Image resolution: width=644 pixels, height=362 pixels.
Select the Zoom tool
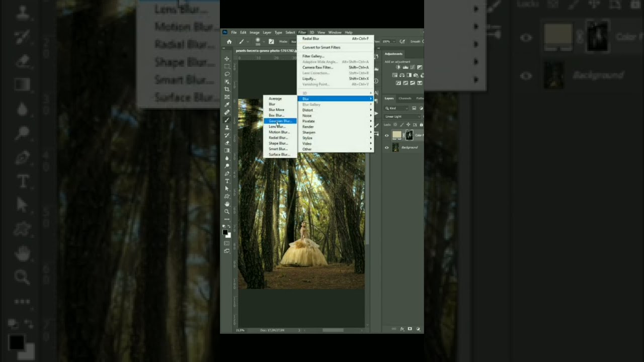[x=227, y=211]
